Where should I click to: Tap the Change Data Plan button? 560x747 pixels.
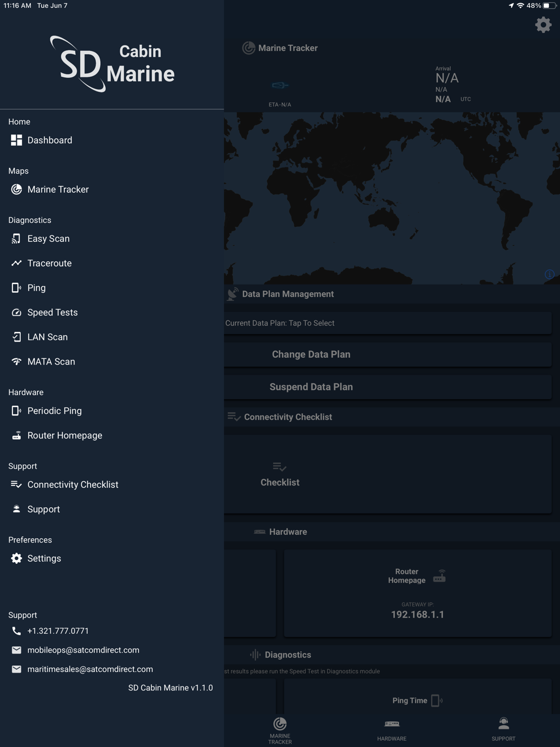(388, 354)
